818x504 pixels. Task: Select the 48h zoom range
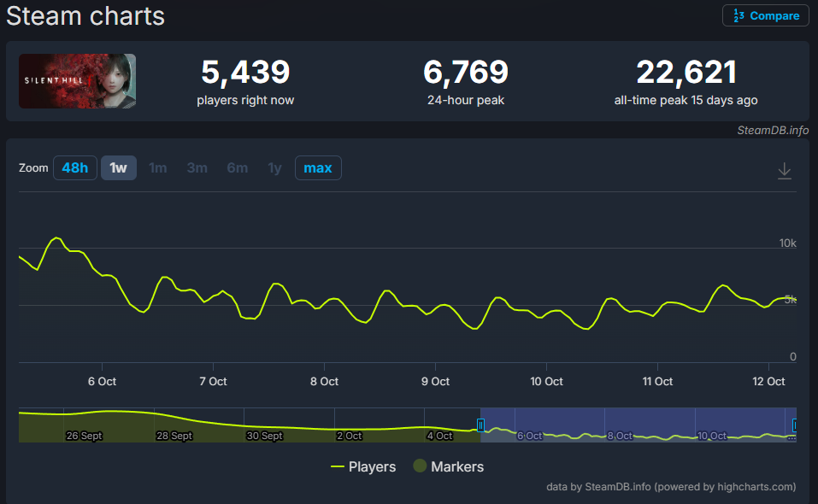pos(74,167)
